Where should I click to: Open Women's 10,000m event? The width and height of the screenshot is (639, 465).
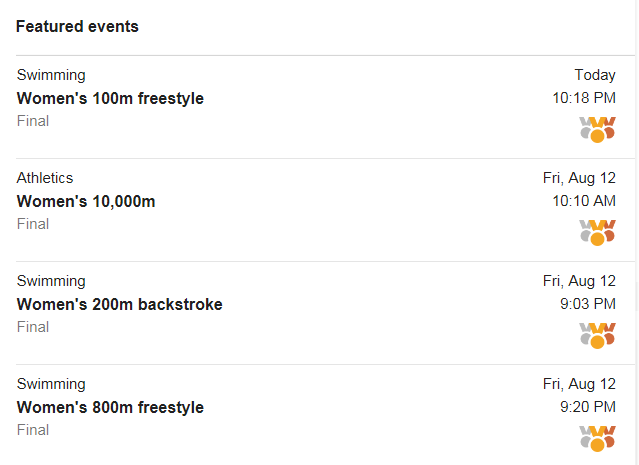(x=86, y=202)
